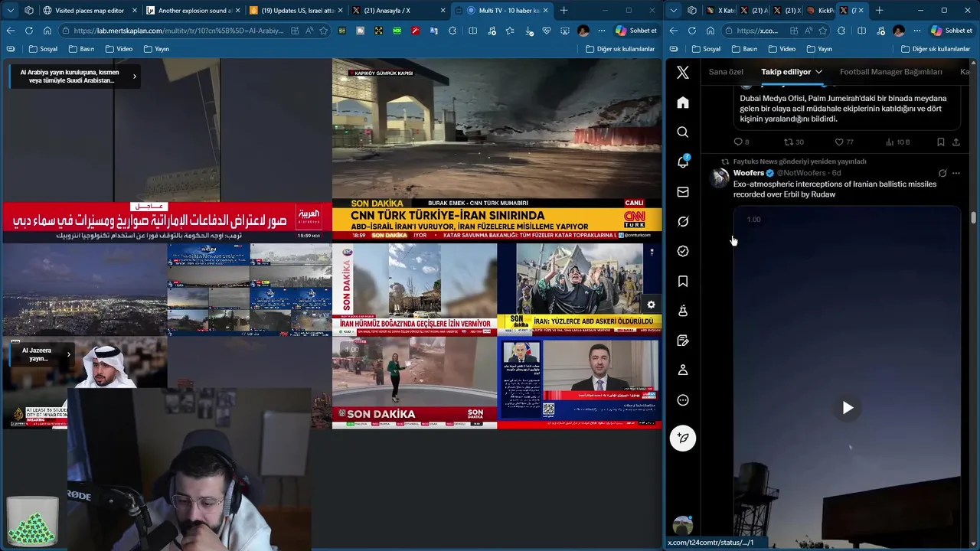Expand tab list in left browser window
The width and height of the screenshot is (980, 551).
(10, 11)
